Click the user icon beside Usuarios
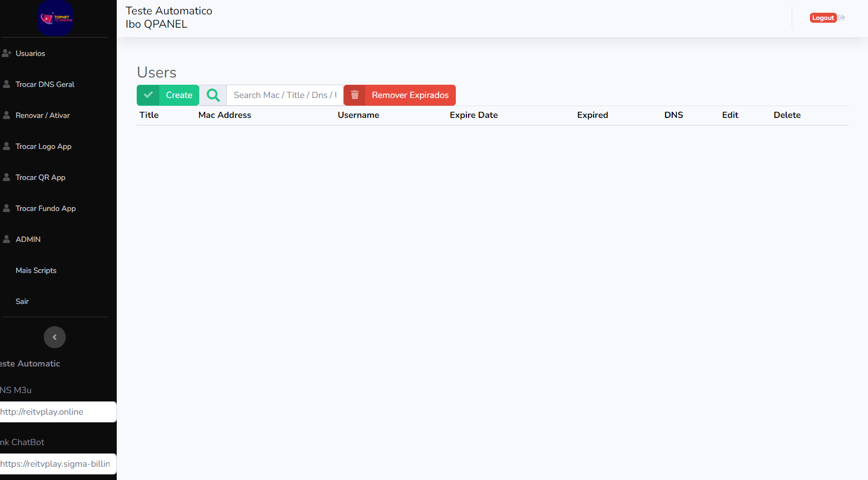 tap(7, 53)
